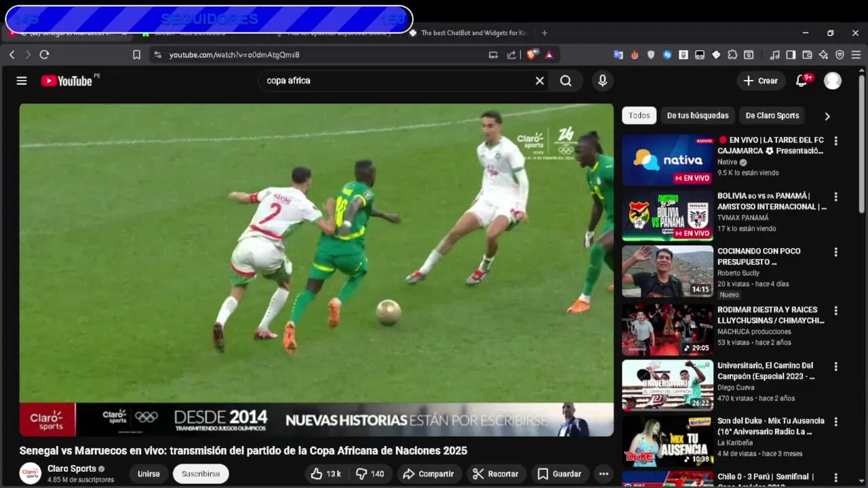This screenshot has height=488, width=868.
Task: Open the Crear create menu
Action: pos(760,81)
